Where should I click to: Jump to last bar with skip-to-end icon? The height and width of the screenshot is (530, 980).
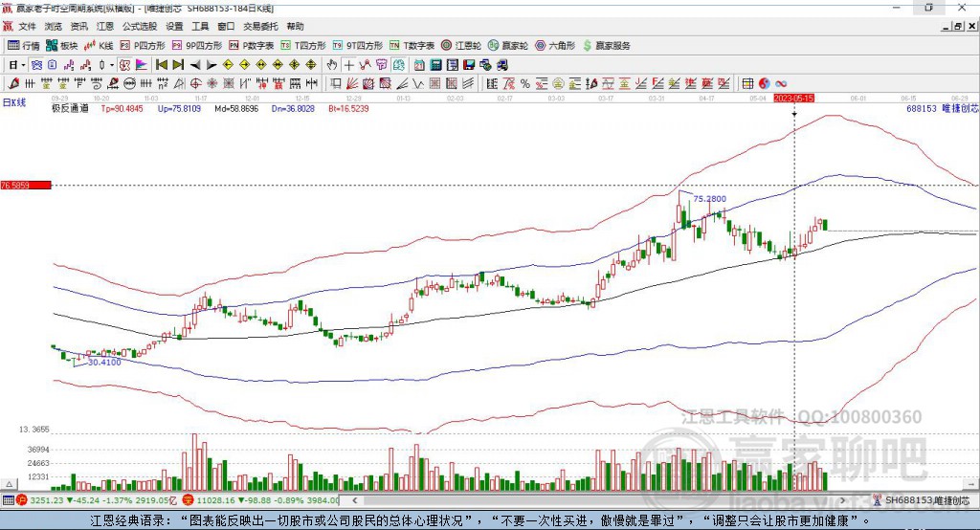178,65
